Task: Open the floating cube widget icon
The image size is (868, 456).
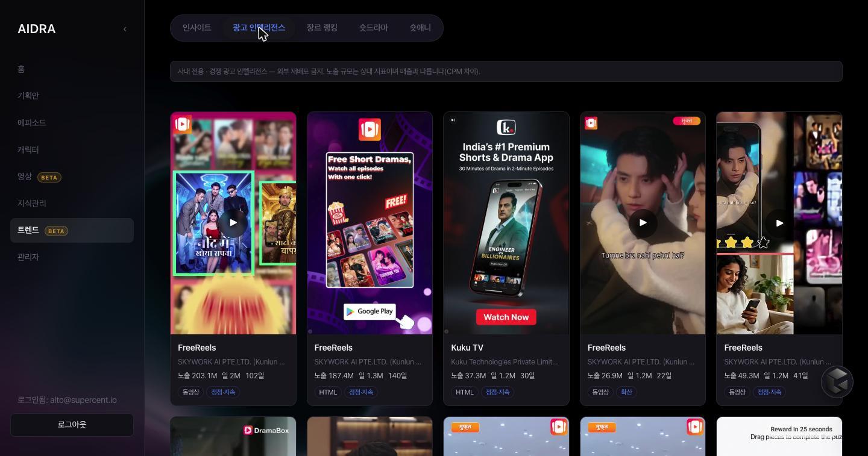Action: point(837,381)
